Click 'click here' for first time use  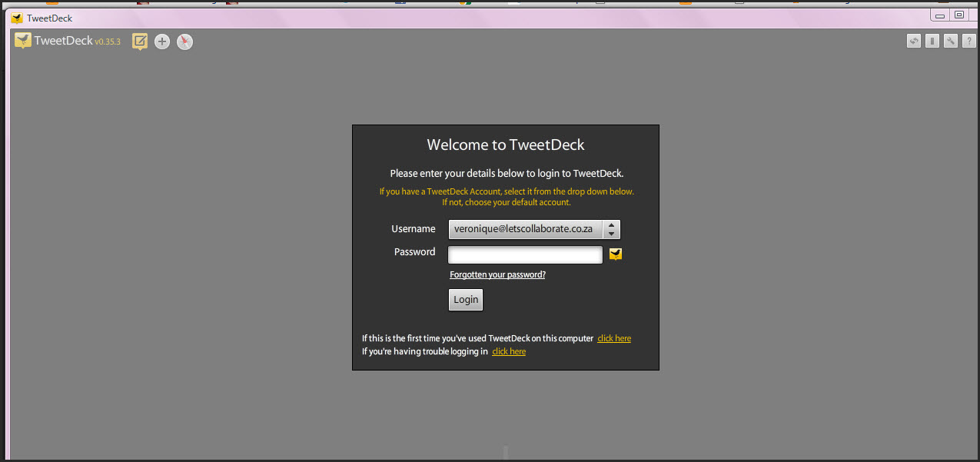(614, 338)
